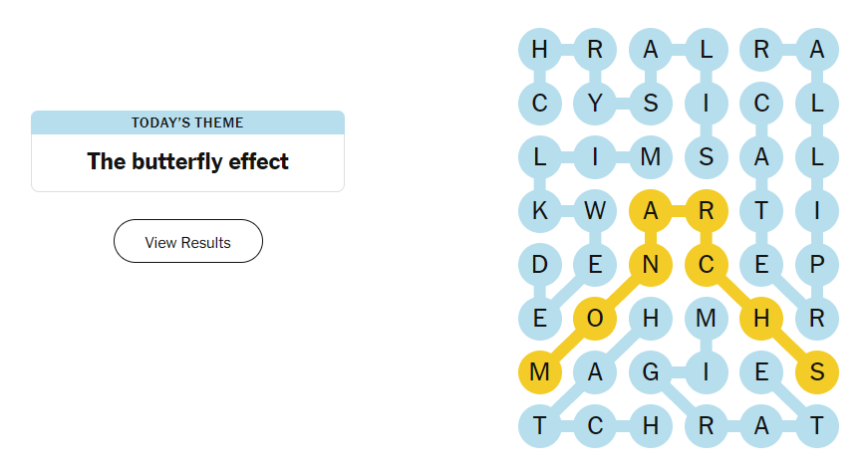The width and height of the screenshot is (868, 476).
Task: Click the theme title "The butterfly effect"
Action: [187, 161]
